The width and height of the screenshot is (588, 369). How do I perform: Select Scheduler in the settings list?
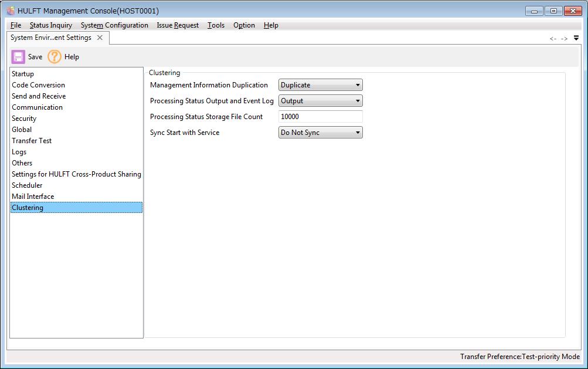[76, 185]
